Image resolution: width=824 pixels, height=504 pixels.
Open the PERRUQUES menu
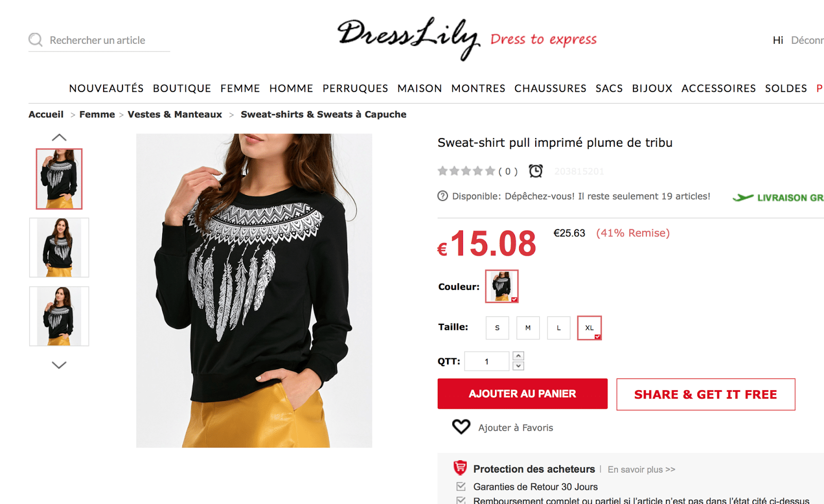355,89
